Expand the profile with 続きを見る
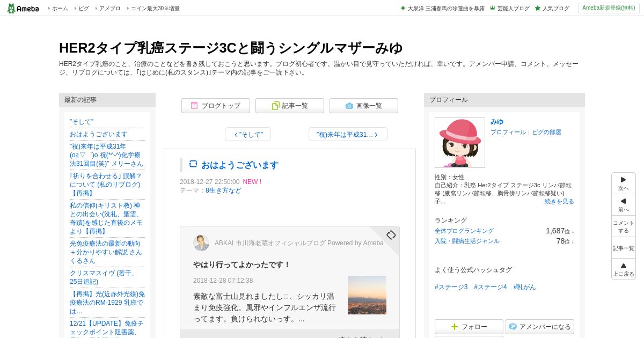 559,201
